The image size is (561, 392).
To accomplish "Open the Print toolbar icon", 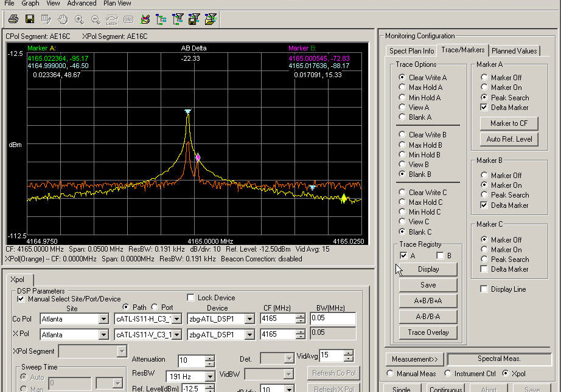I will [x=13, y=19].
